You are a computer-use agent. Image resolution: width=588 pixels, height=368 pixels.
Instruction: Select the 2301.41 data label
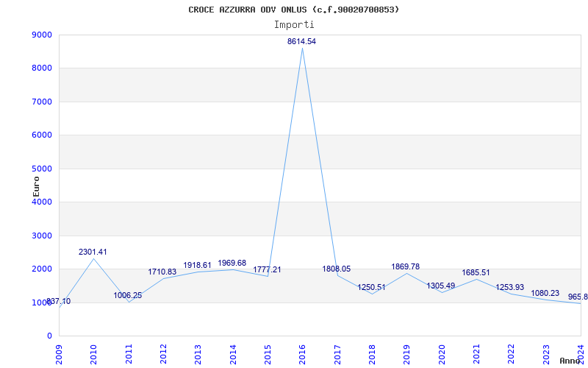[93, 252]
